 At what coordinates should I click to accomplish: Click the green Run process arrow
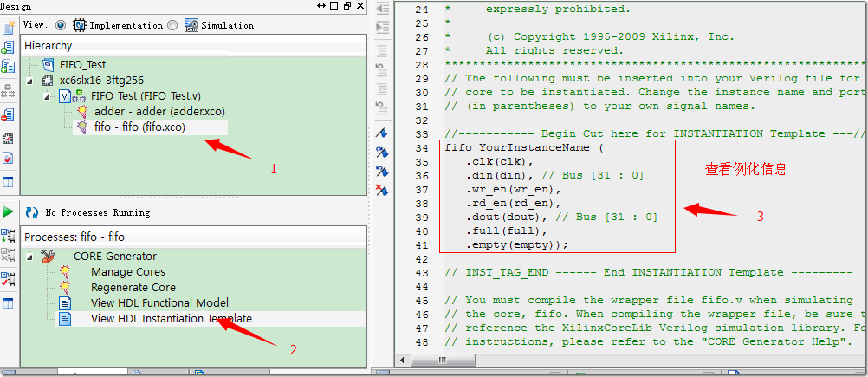9,212
